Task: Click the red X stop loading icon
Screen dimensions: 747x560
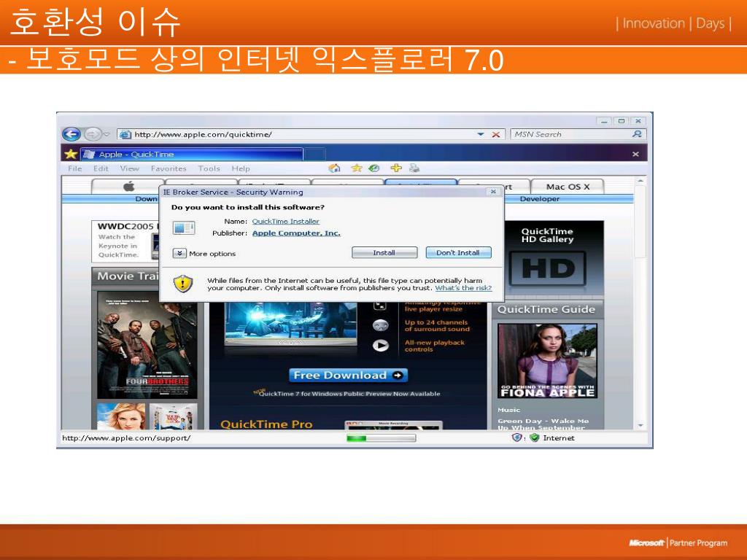Action: coord(496,135)
